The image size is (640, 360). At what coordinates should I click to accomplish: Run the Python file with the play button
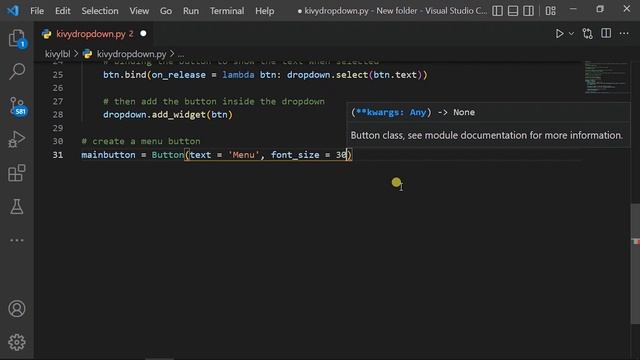(559, 33)
